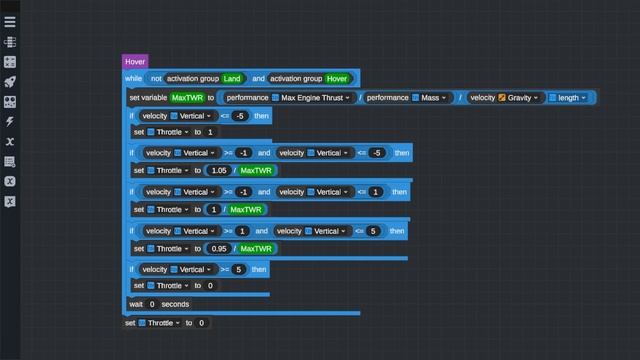Open the Operators blocks category icon
The height and width of the screenshot is (360, 640).
point(10,62)
